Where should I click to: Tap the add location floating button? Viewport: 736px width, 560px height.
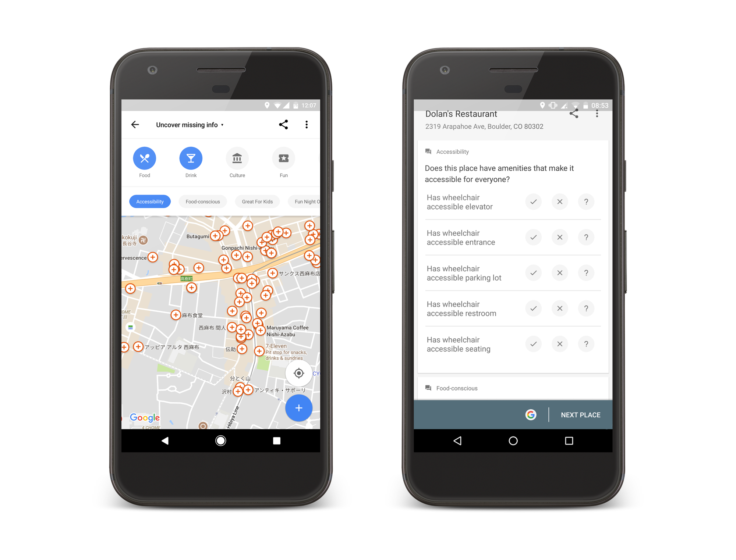(297, 408)
